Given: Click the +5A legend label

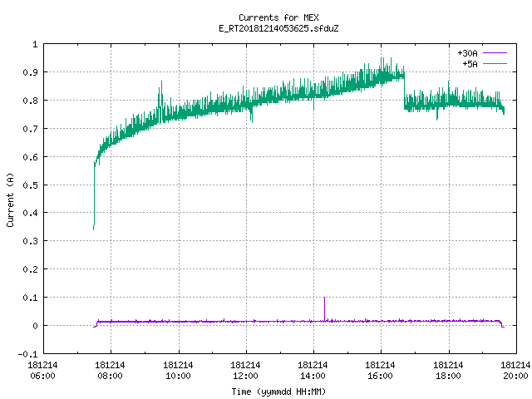Looking at the screenshot, I should point(470,64).
